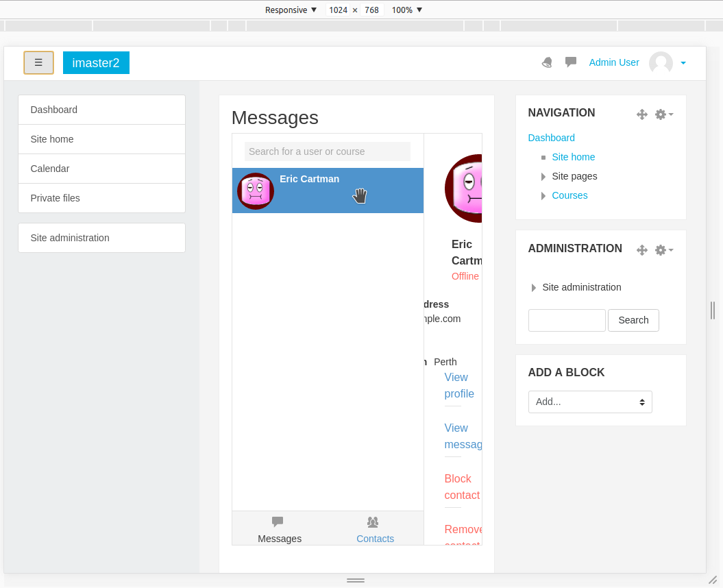Open the notifications bell icon

pyautogui.click(x=547, y=62)
